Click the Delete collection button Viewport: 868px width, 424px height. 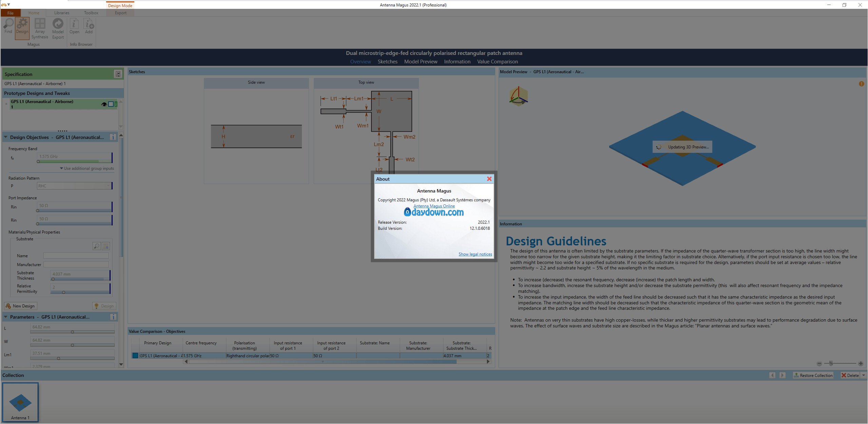pyautogui.click(x=850, y=375)
